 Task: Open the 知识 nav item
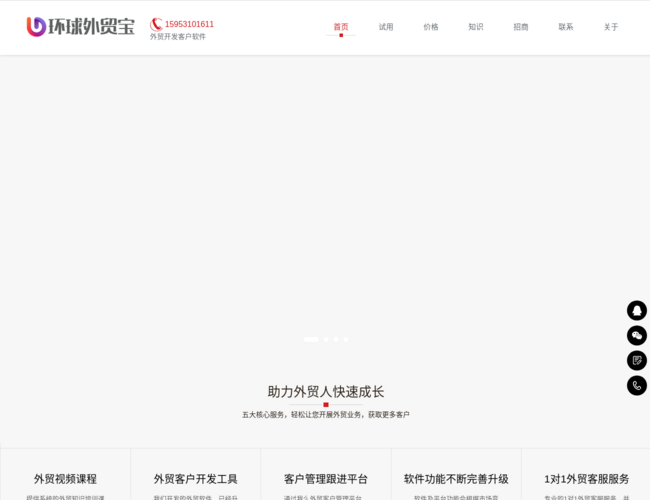tap(476, 27)
